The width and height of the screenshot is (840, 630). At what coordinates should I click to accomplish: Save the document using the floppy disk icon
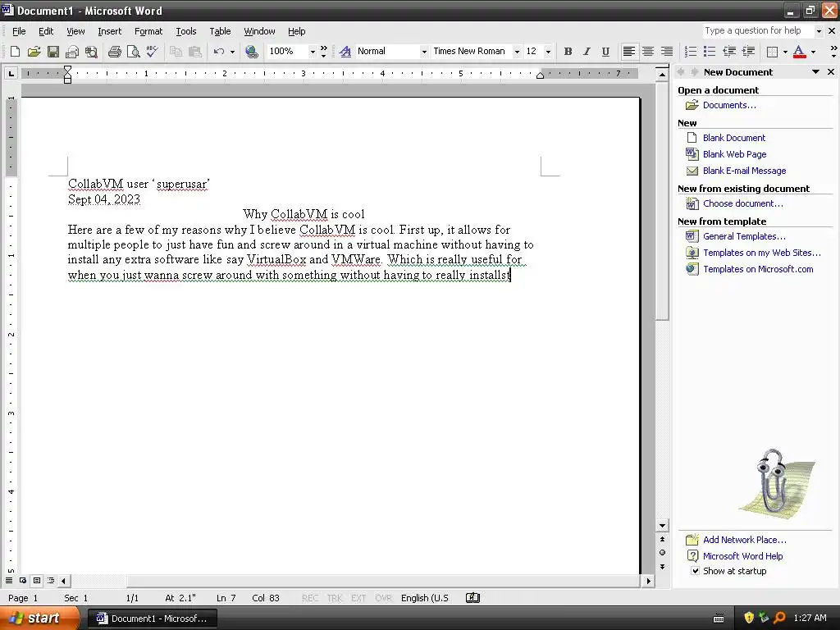coord(53,52)
